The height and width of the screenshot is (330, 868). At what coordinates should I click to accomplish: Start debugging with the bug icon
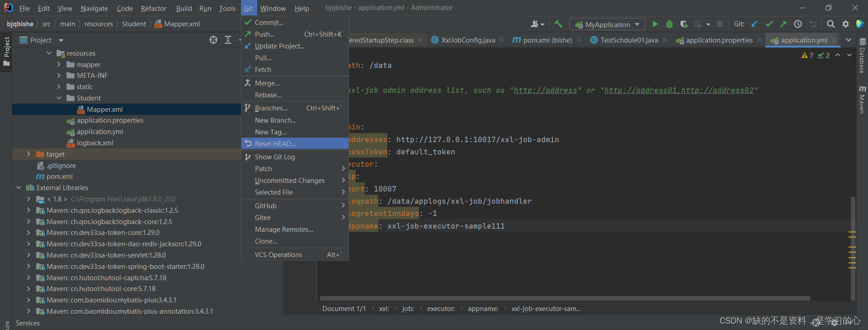coord(670,24)
